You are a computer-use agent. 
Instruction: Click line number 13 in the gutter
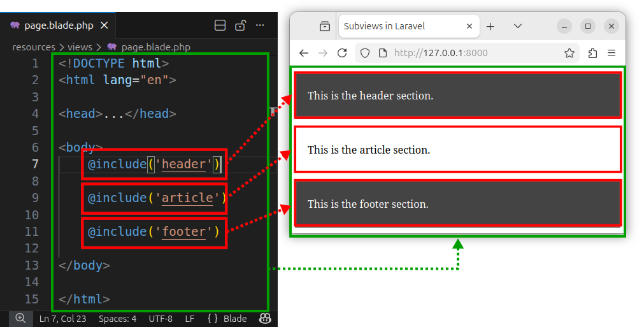tap(32, 265)
